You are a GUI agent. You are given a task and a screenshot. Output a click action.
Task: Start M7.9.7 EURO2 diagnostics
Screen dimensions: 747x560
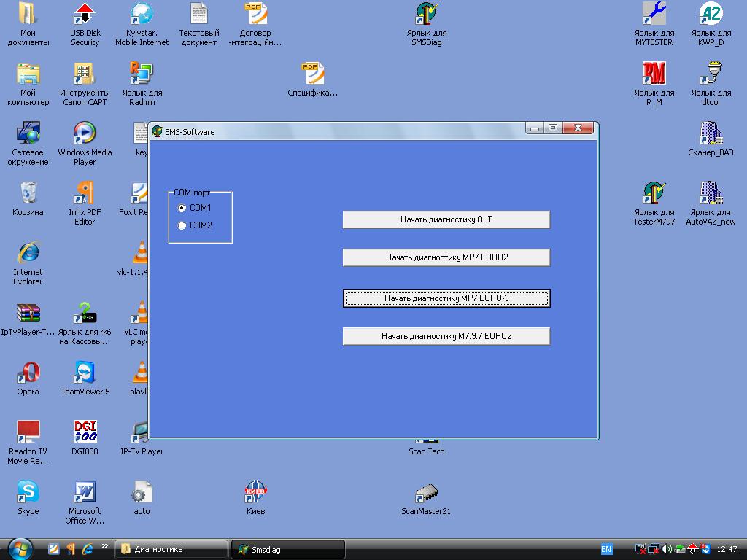(446, 335)
